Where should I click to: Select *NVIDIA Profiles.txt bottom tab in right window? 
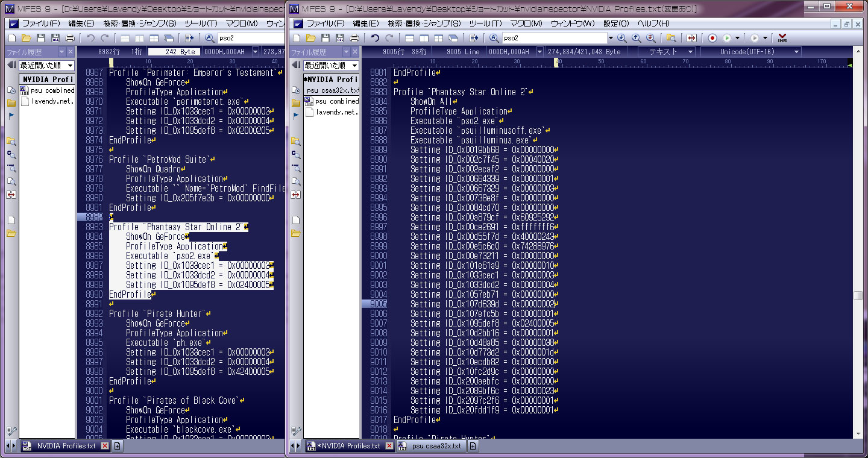click(350, 446)
